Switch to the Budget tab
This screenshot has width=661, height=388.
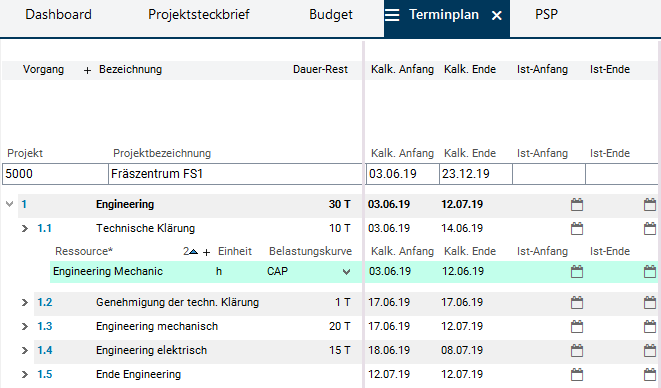click(331, 15)
